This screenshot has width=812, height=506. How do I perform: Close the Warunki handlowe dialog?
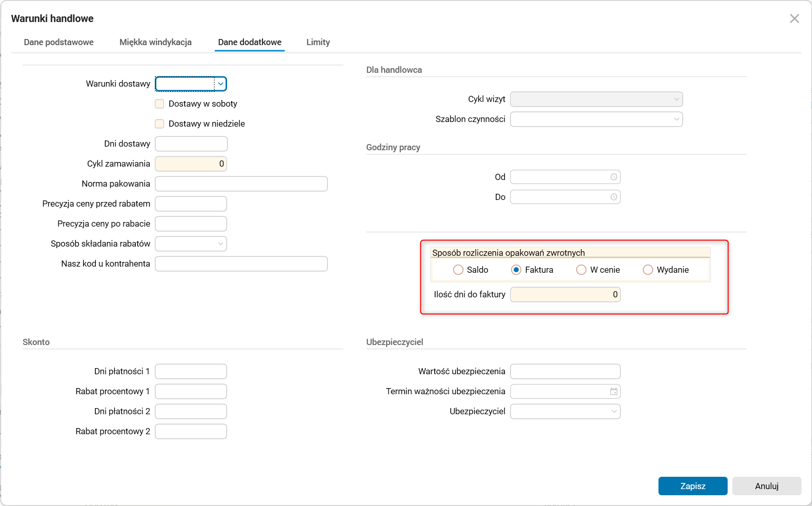(794, 19)
